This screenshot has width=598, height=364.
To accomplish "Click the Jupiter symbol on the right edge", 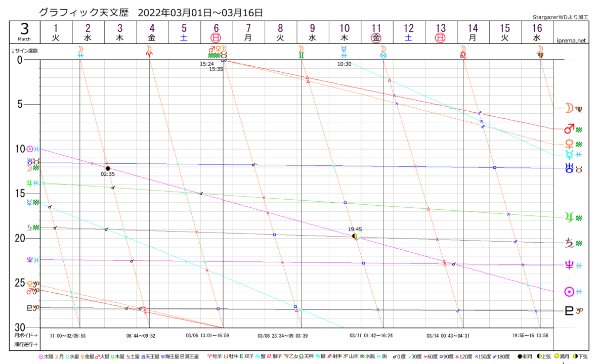I will click(569, 217).
